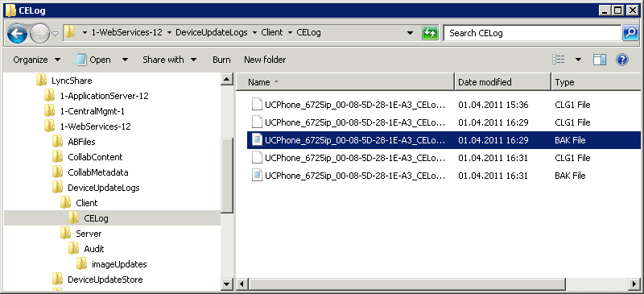Select Client breadcrumb in address bar
Screen dimensions: 644x294
coord(272,32)
